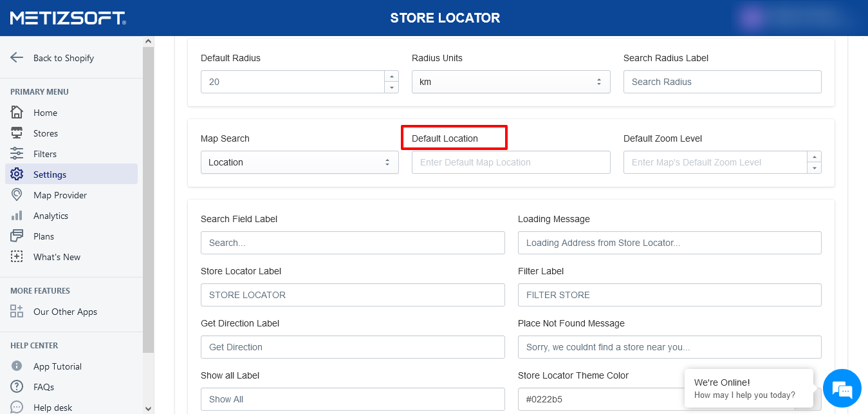This screenshot has width=868, height=414.
Task: Increase Default Radius with up arrow
Action: (x=391, y=77)
